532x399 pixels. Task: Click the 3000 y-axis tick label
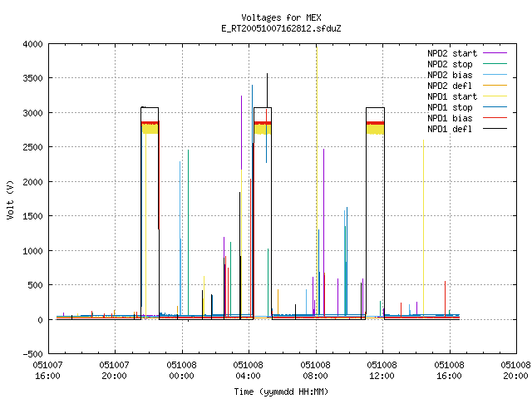(x=32, y=113)
